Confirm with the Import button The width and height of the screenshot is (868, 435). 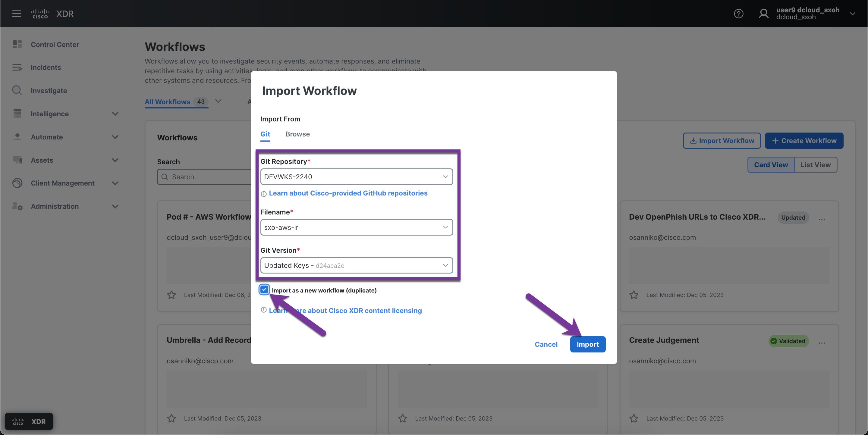[588, 344]
